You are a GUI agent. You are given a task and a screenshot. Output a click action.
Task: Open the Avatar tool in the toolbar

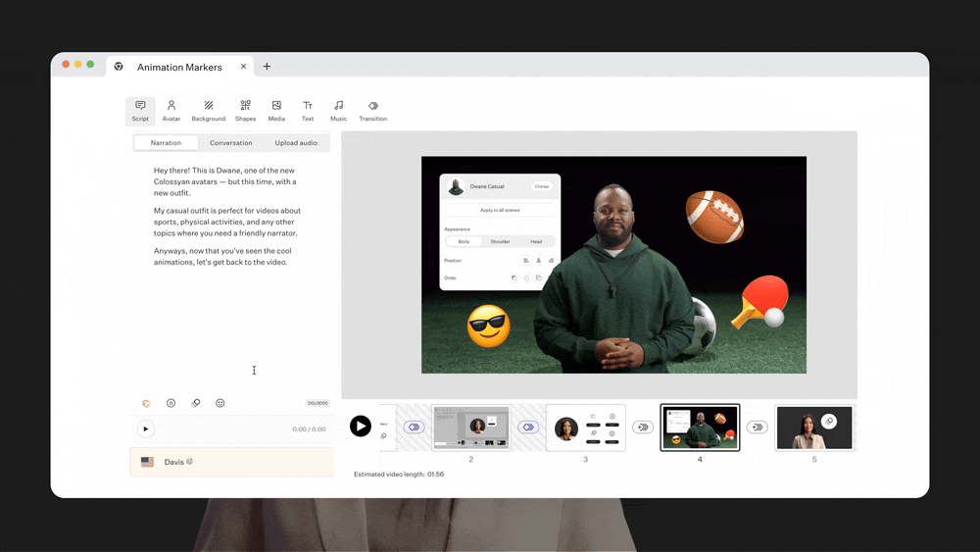tap(171, 110)
